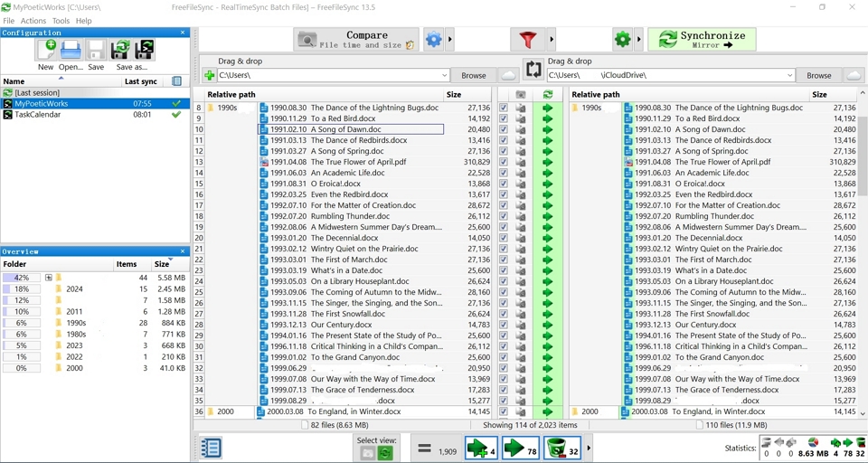Open the Tools menu
868x463 pixels.
pyautogui.click(x=61, y=21)
